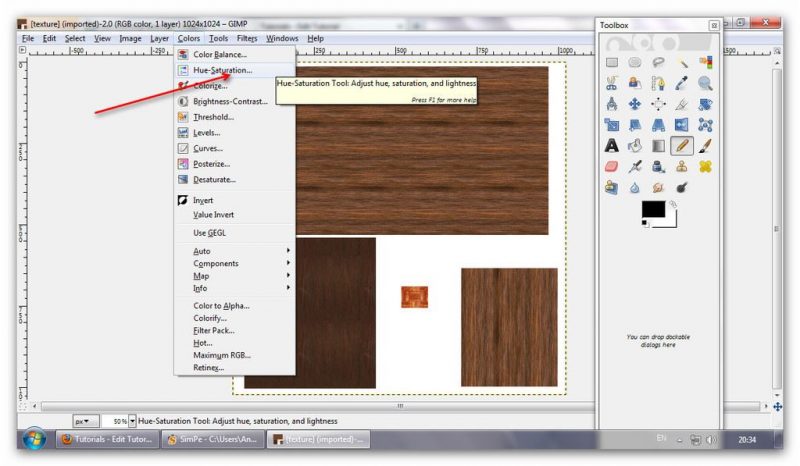Activate the Smudge tool
Screen dimensions: 800x466
coord(658,188)
